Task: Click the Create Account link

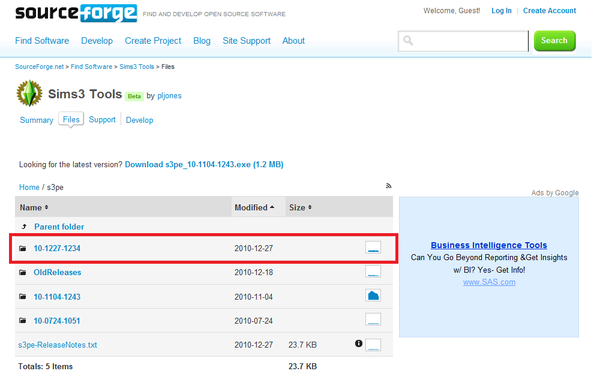Action: coord(549,11)
